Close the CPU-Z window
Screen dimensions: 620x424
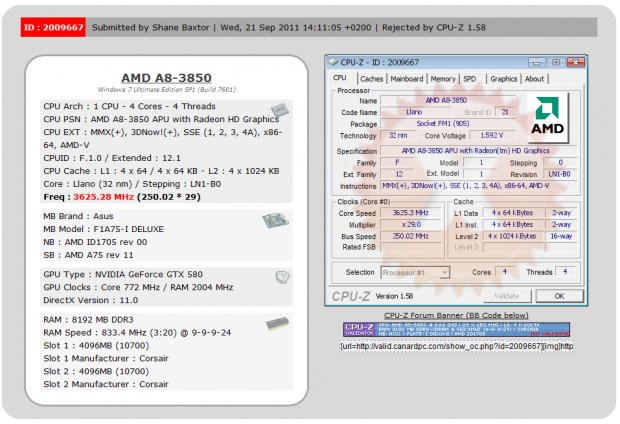click(575, 62)
